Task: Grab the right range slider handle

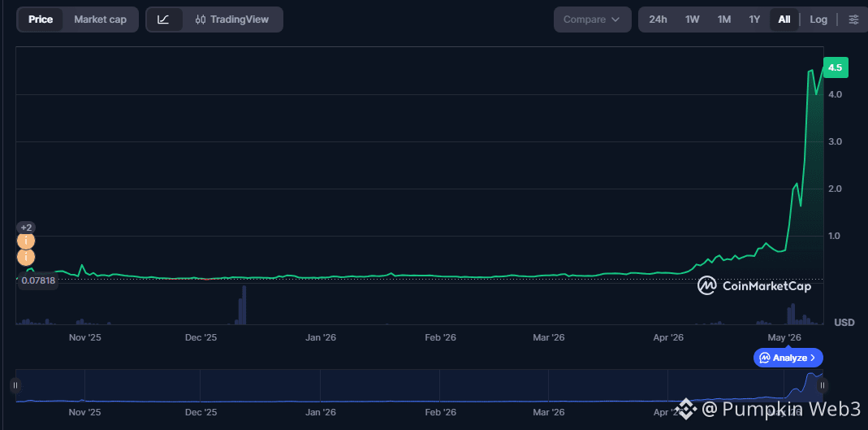Action: [823, 385]
